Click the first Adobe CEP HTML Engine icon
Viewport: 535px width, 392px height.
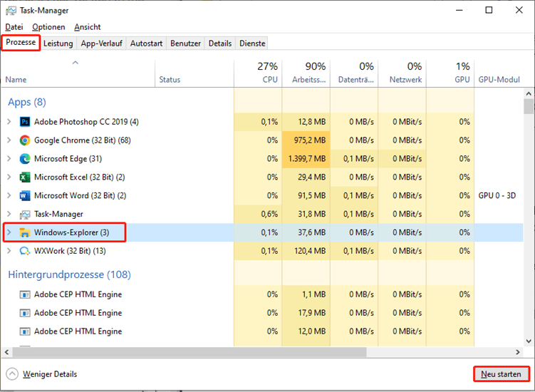pos(25,294)
